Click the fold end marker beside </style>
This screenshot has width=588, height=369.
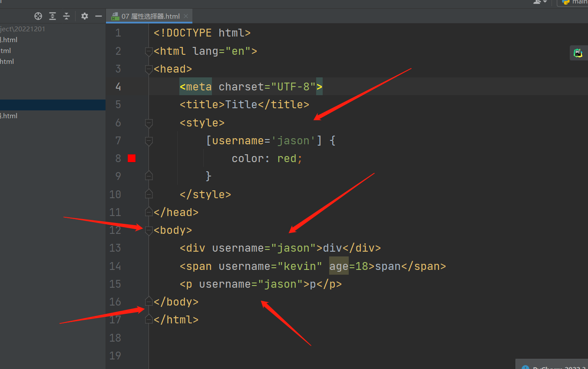tap(149, 193)
